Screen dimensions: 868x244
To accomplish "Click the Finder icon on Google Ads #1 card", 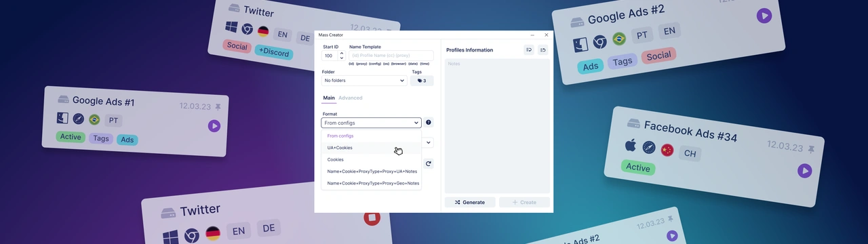I will tap(62, 118).
